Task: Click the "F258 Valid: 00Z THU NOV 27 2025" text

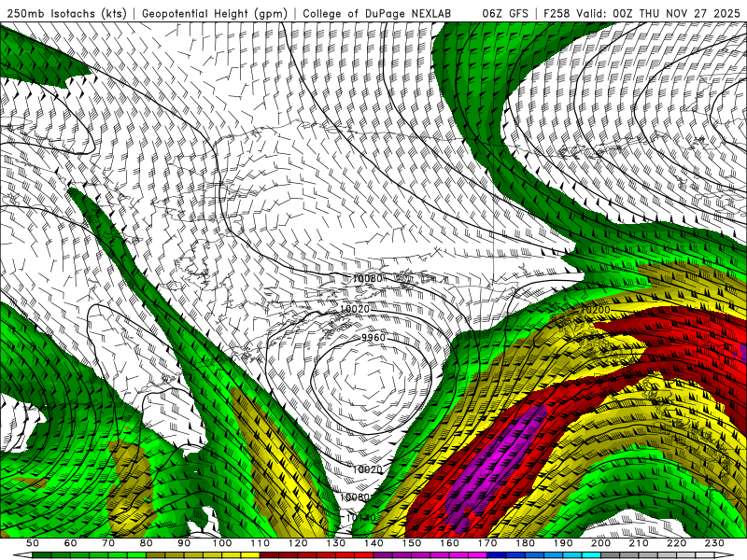Action: pos(641,13)
